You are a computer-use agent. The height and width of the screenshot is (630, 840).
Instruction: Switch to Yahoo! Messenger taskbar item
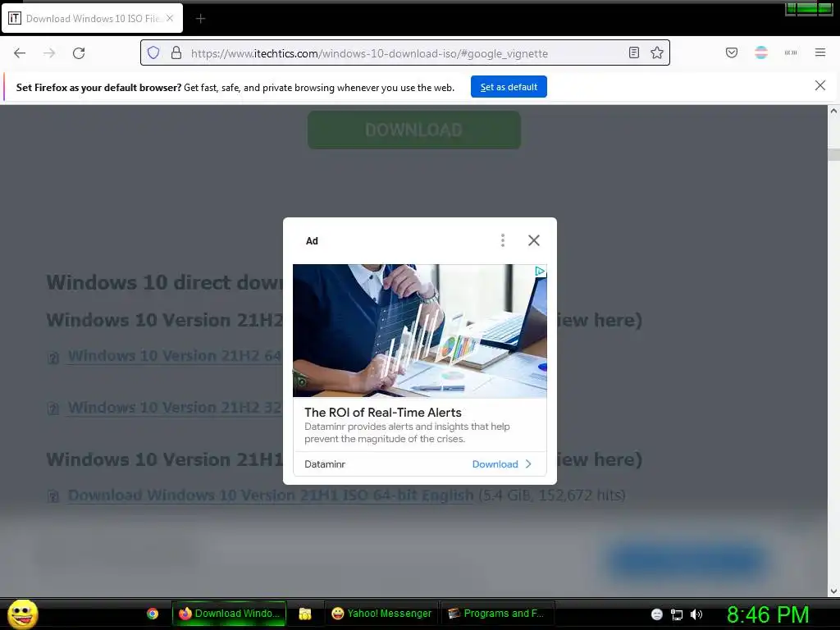pyautogui.click(x=381, y=614)
